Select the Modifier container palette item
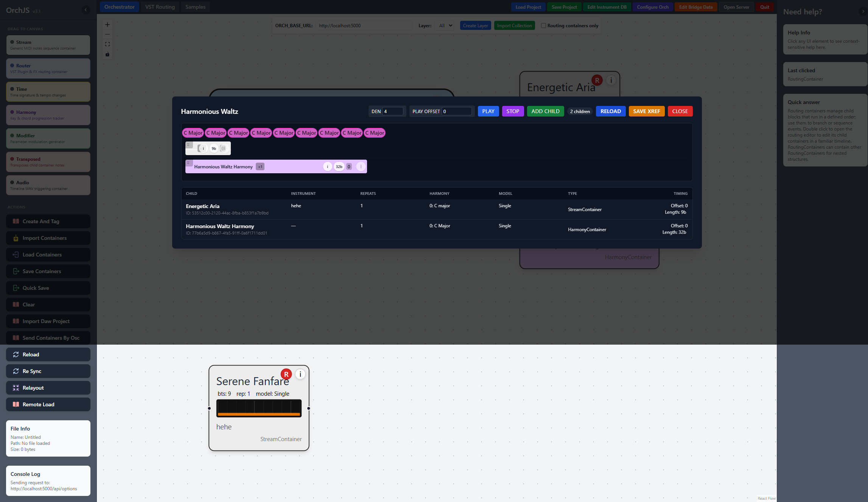Viewport: 868px width, 502px height. (x=48, y=138)
